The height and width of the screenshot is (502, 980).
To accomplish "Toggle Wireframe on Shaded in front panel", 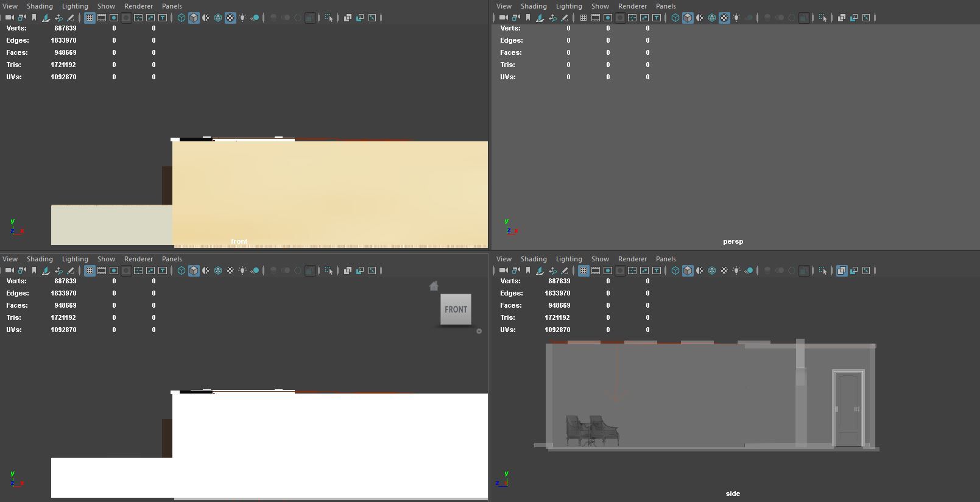I will [218, 18].
